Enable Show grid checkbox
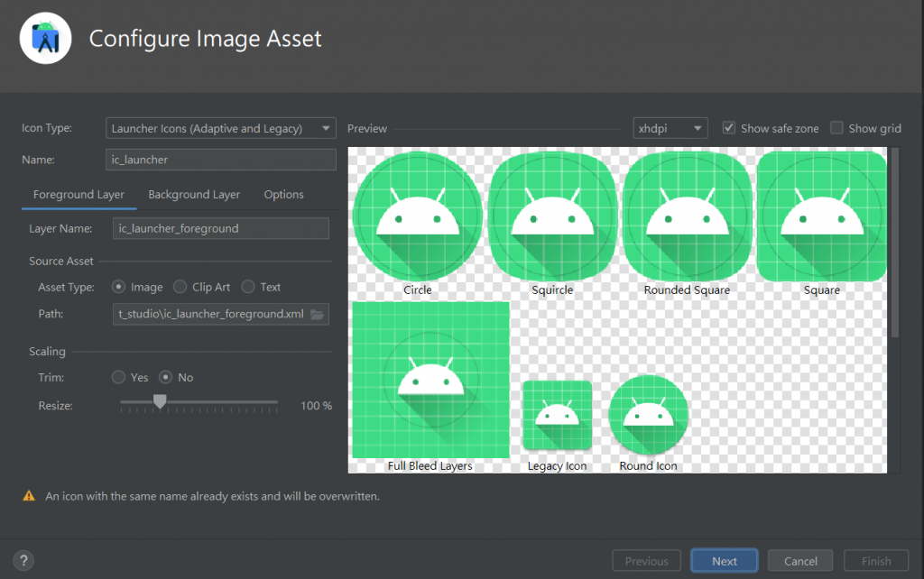The height and width of the screenshot is (579, 924). [x=836, y=128]
